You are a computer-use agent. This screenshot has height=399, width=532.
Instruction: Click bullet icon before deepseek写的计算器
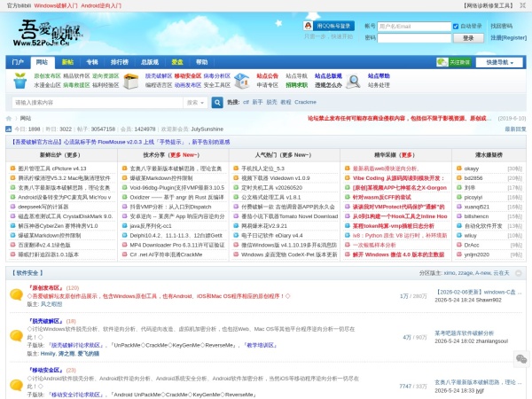coord(13,207)
